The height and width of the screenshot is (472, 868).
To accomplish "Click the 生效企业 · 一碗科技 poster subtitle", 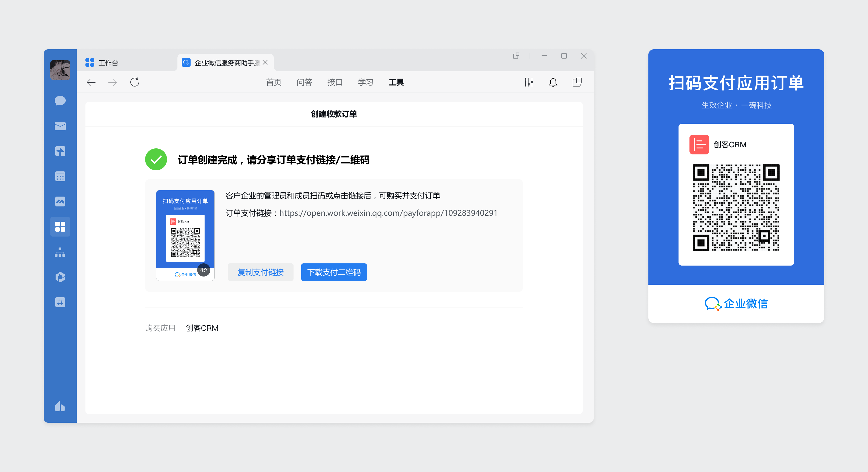I will coord(736,105).
